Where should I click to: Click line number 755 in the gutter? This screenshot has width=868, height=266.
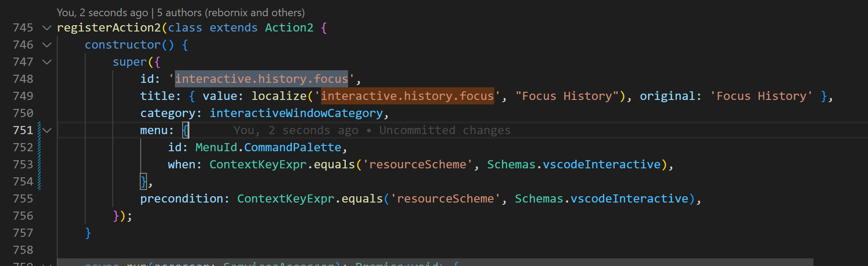[23, 199]
